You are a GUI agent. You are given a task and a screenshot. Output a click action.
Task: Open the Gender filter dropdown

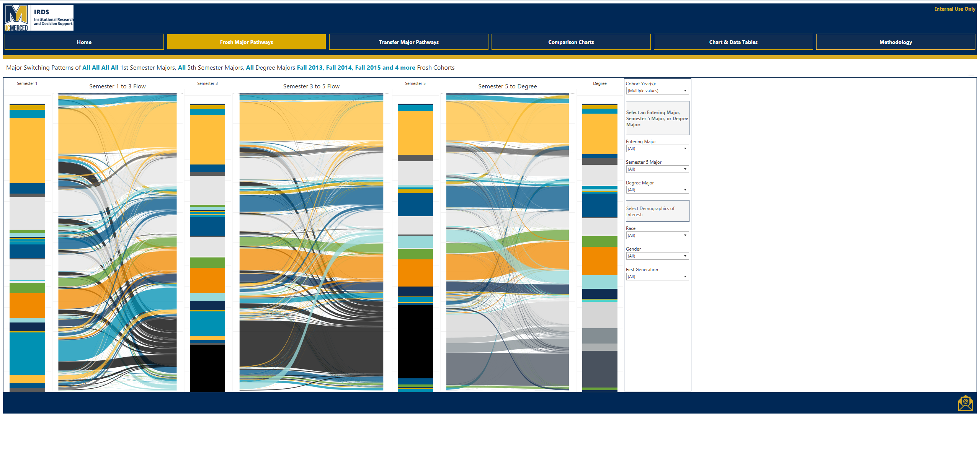tap(657, 256)
